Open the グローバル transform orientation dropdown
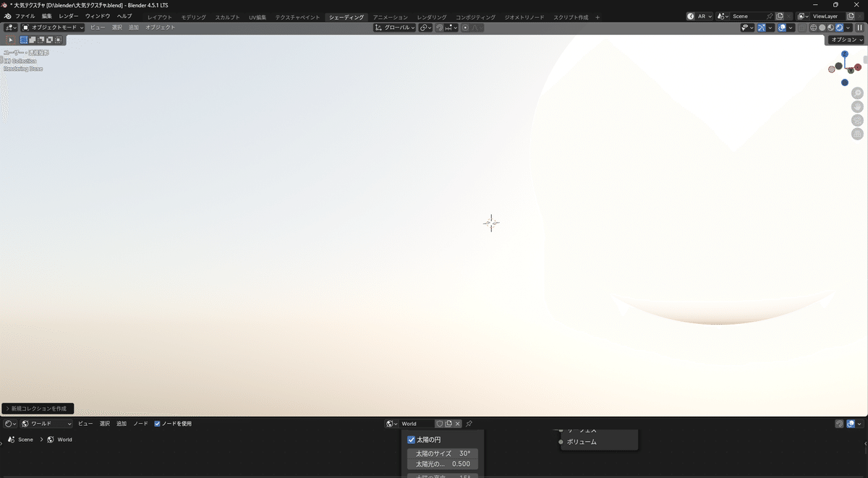This screenshot has height=478, width=868. [x=394, y=27]
